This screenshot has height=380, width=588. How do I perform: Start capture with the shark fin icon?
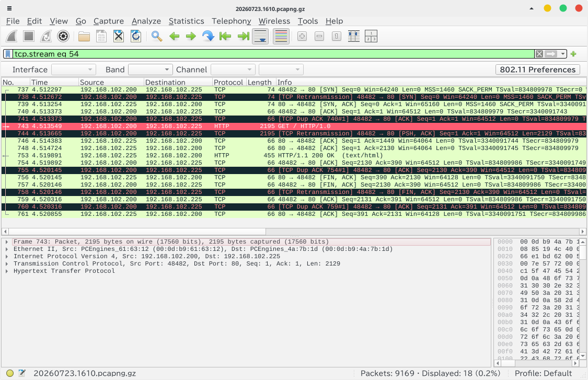coord(11,37)
